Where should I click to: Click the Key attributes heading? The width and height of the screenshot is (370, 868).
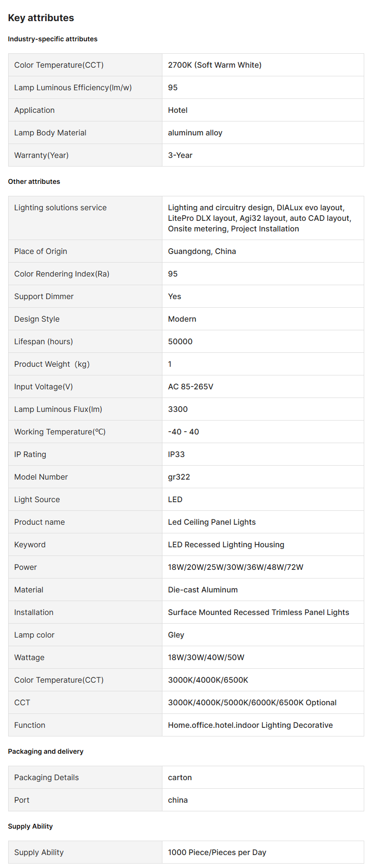tap(41, 18)
